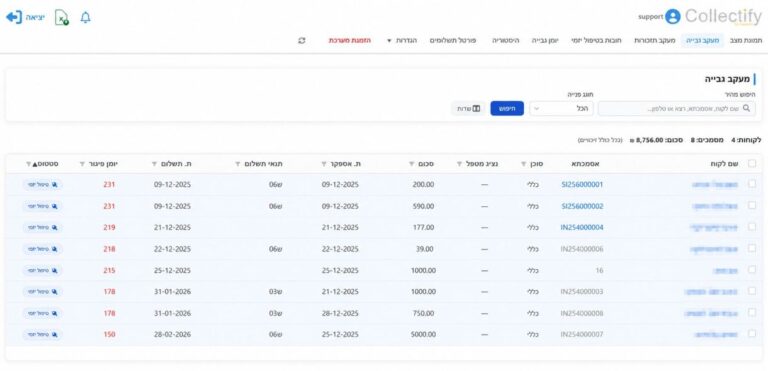Viewport: 768px width, 371px height.
Task: Open יומן גבייה tab
Action: click(545, 41)
